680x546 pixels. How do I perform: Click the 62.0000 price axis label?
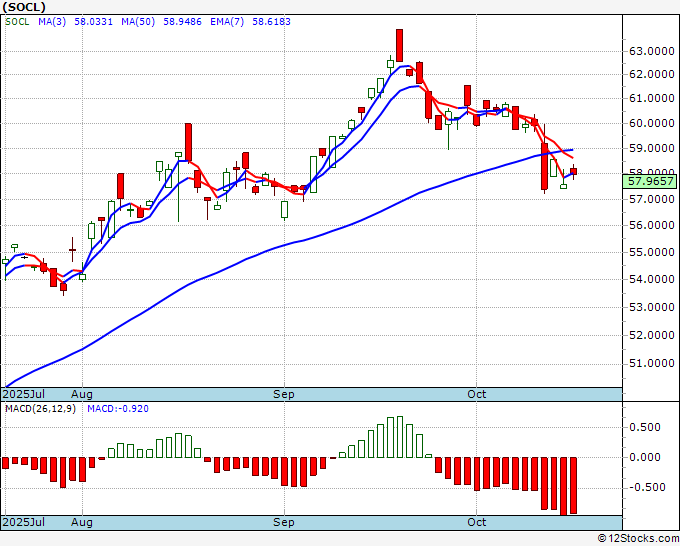pyautogui.click(x=651, y=75)
